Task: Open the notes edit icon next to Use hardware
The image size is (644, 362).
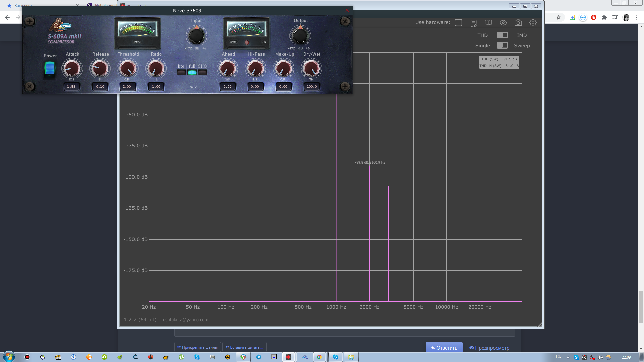Action: tap(474, 23)
